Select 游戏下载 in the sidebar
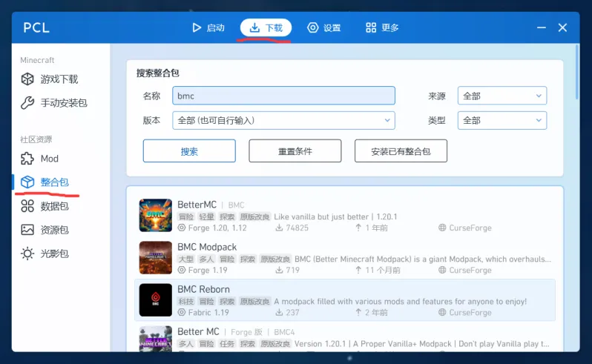The width and height of the screenshot is (592, 364). [61, 79]
